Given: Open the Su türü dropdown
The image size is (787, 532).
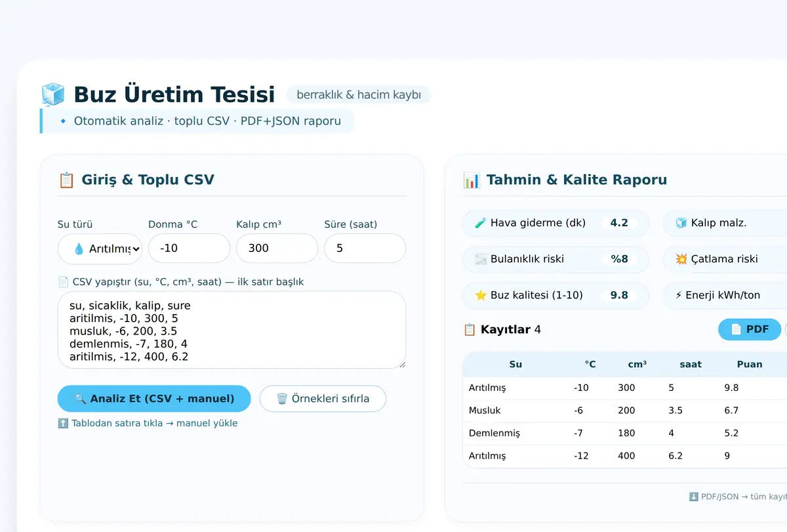Looking at the screenshot, I should click(100, 249).
